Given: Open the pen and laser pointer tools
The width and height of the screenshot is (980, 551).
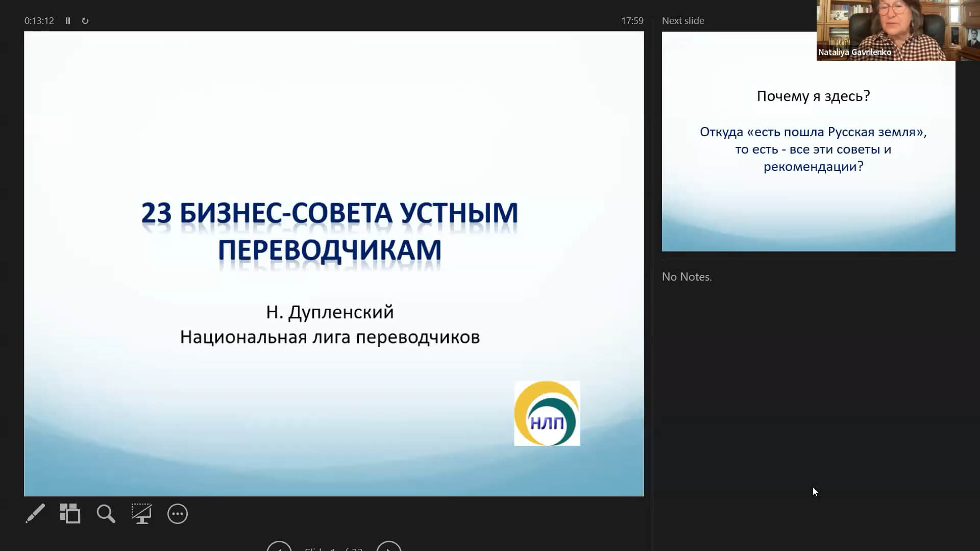Looking at the screenshot, I should [35, 514].
